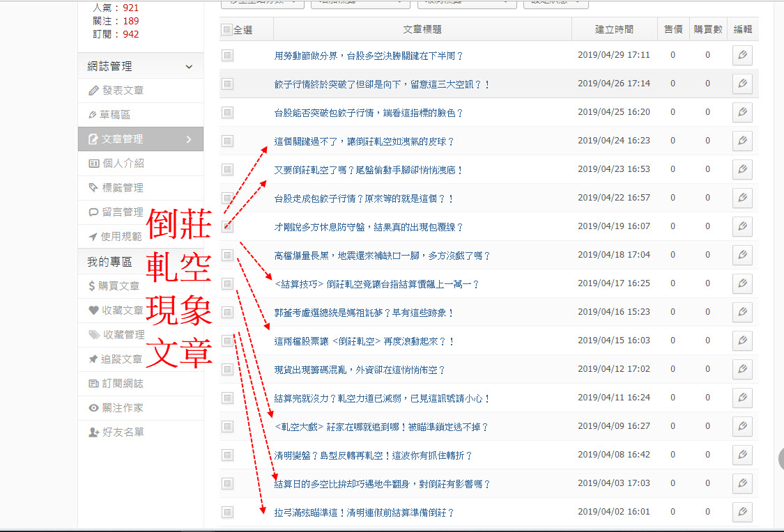784x532 pixels.
Task: Open editor for 2019/04/23 16:53 article
Action: pyautogui.click(x=742, y=169)
